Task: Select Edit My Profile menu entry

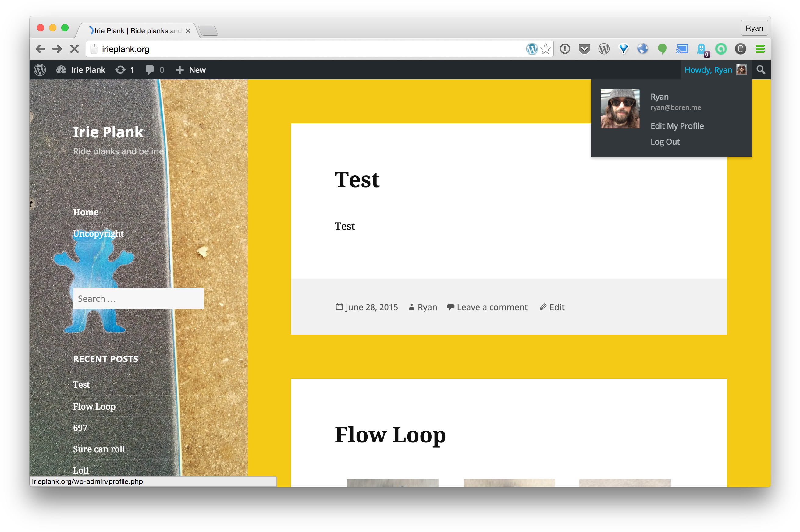Action: click(x=677, y=126)
